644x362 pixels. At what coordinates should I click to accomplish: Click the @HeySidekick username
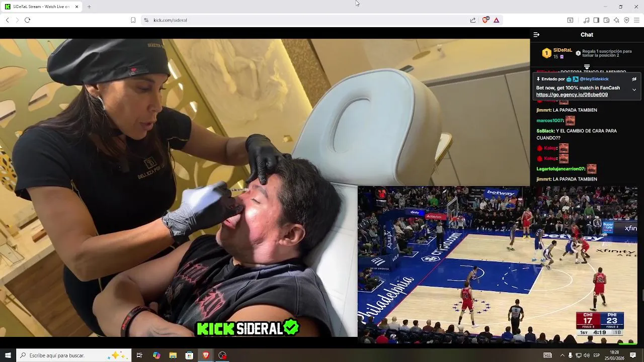pyautogui.click(x=594, y=79)
